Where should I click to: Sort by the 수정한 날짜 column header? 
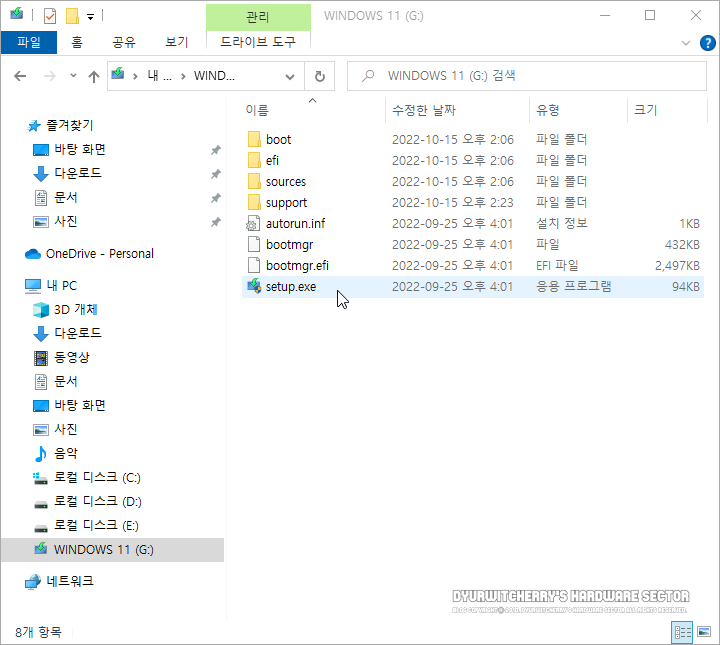coord(424,110)
